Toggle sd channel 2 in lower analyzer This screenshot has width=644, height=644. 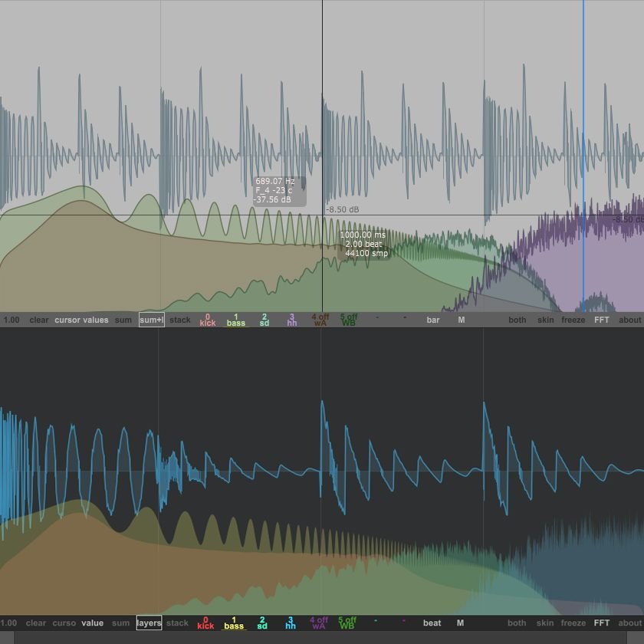[x=262, y=623]
